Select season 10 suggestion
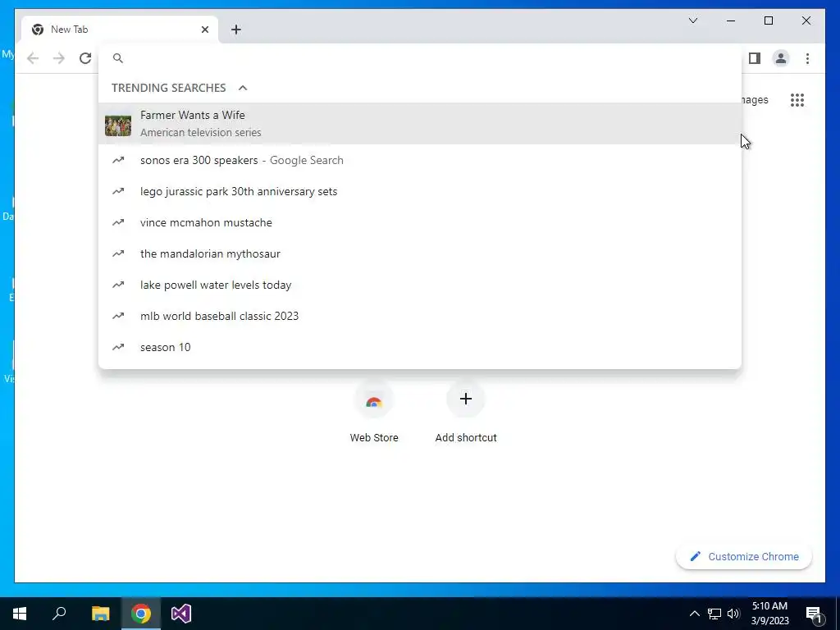The image size is (840, 630). pyautogui.click(x=420, y=347)
